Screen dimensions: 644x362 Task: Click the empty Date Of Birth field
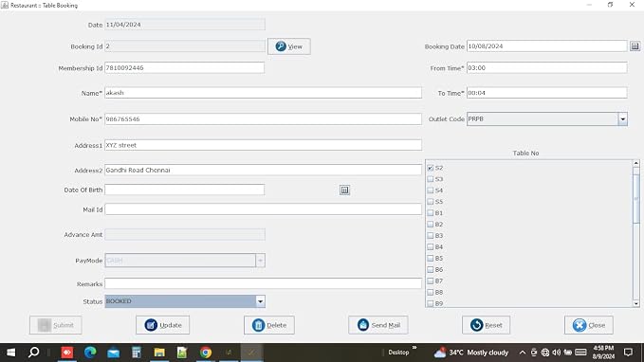184,190
